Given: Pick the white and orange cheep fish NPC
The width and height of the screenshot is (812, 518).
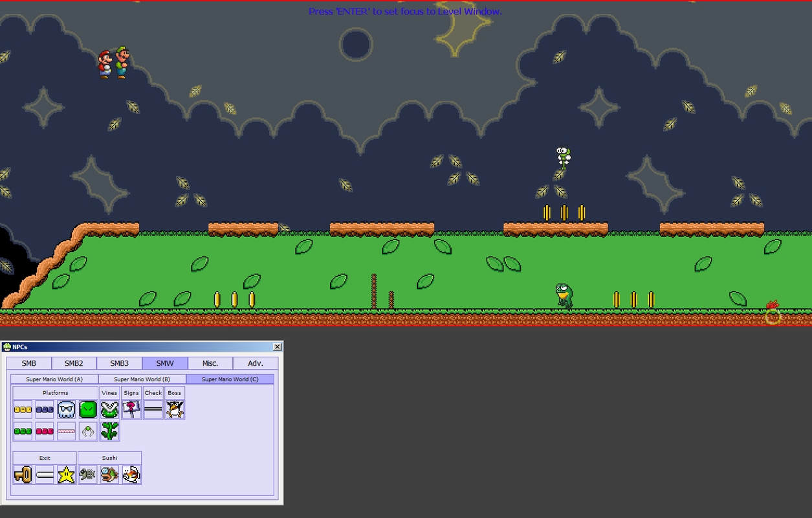Looking at the screenshot, I should pos(131,475).
